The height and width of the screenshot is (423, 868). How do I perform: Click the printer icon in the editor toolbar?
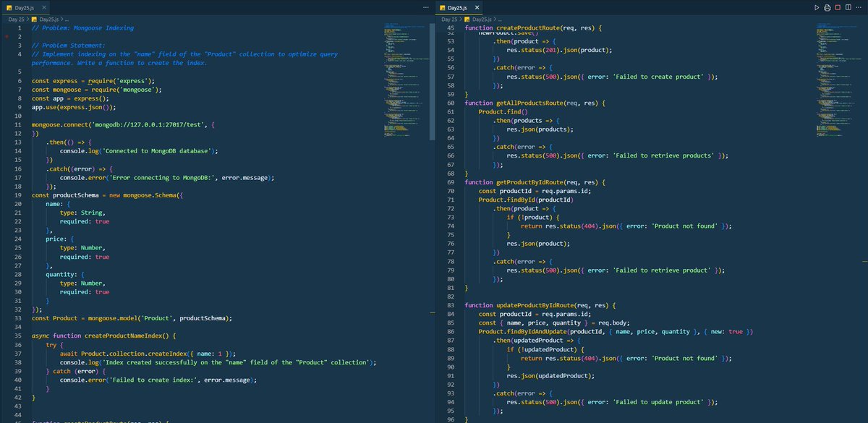[x=827, y=7]
